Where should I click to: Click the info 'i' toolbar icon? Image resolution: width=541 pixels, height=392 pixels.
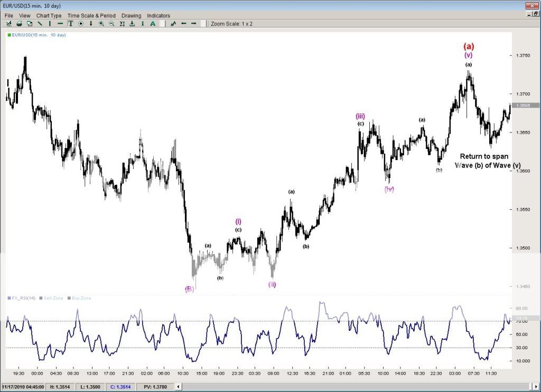(x=143, y=24)
